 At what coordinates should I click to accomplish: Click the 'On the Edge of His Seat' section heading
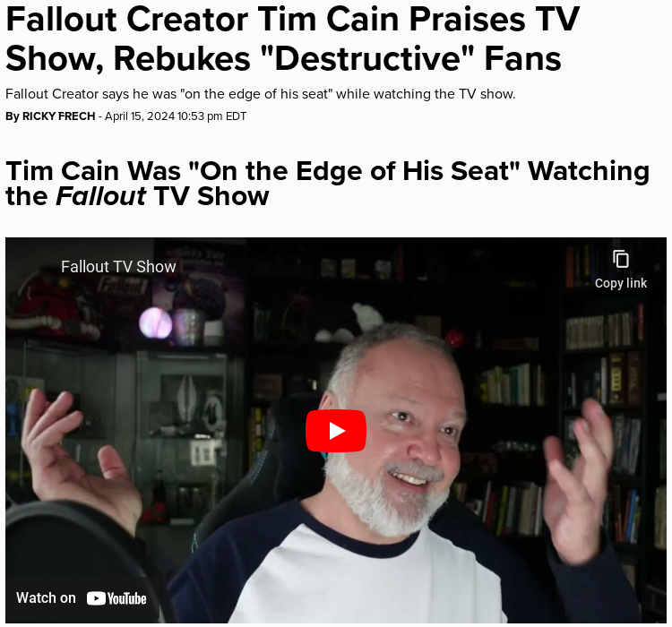[x=327, y=184]
